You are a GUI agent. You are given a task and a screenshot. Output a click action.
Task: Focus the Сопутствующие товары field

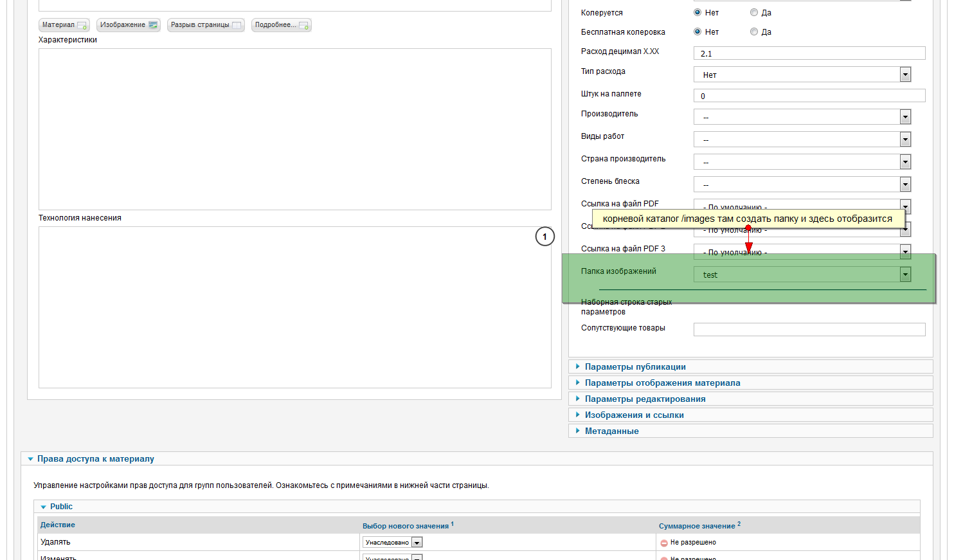pos(809,329)
